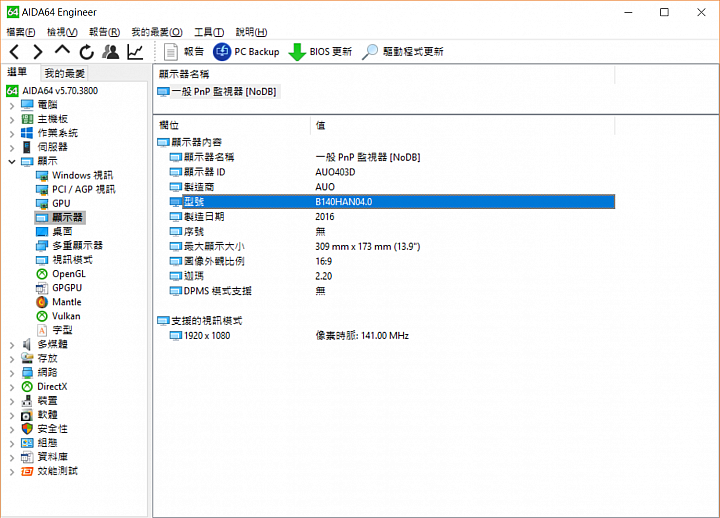Refresh the view using the refresh icon
Image resolution: width=720 pixels, height=518 pixels.
tap(86, 52)
